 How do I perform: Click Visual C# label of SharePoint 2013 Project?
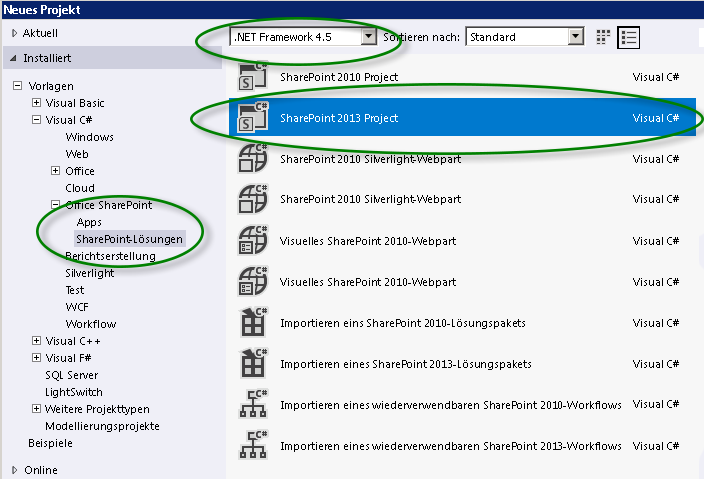pyautogui.click(x=656, y=118)
